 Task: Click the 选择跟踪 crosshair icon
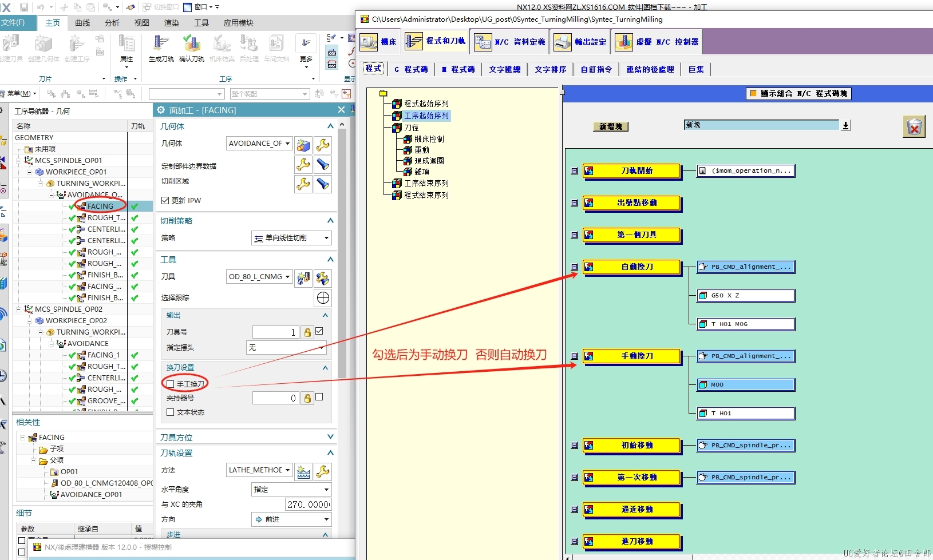[323, 297]
